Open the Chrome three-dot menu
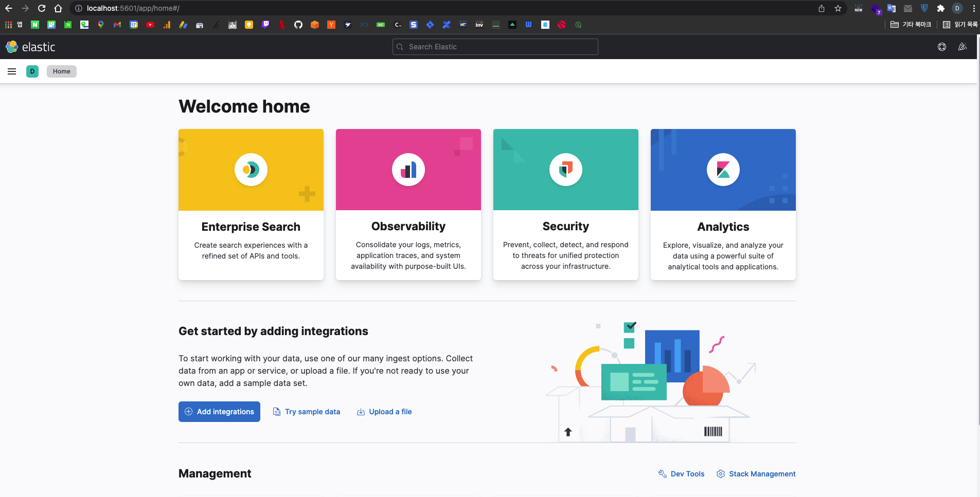Viewport: 980px width, 497px height. point(974,8)
